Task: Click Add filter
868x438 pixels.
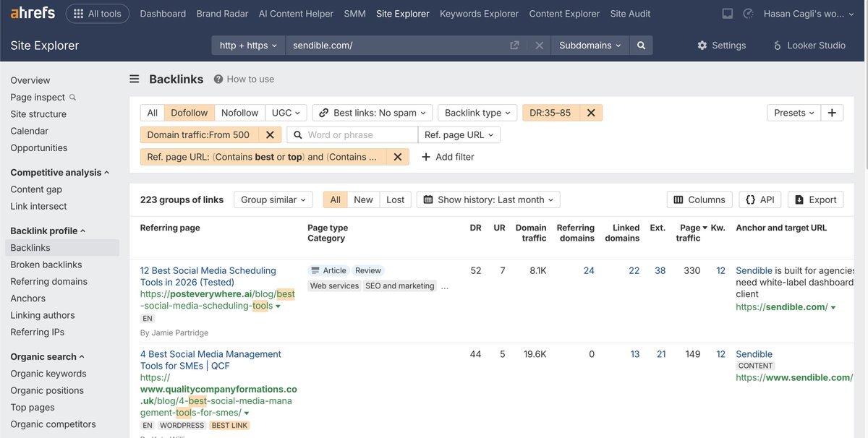Action: 448,157
